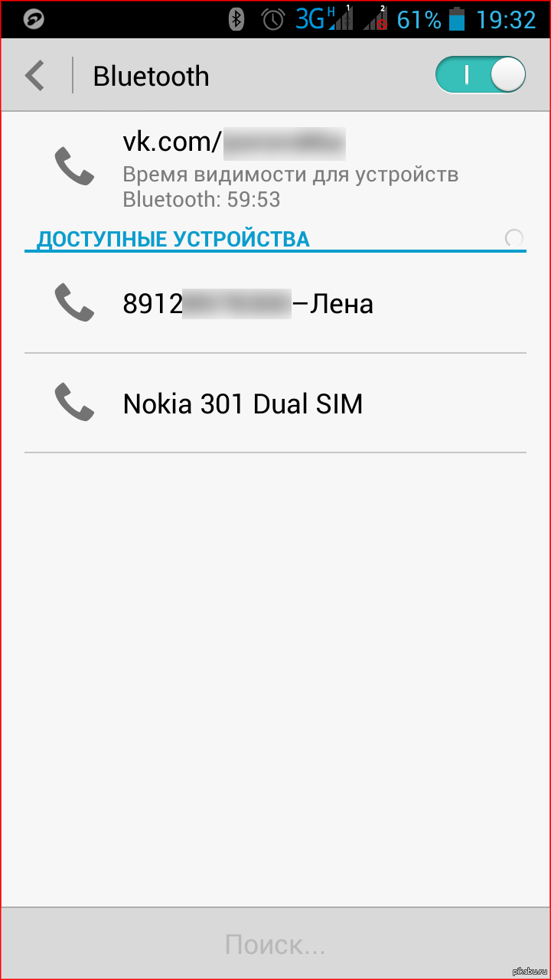
Task: Tap the top-left notification icon
Action: (34, 19)
